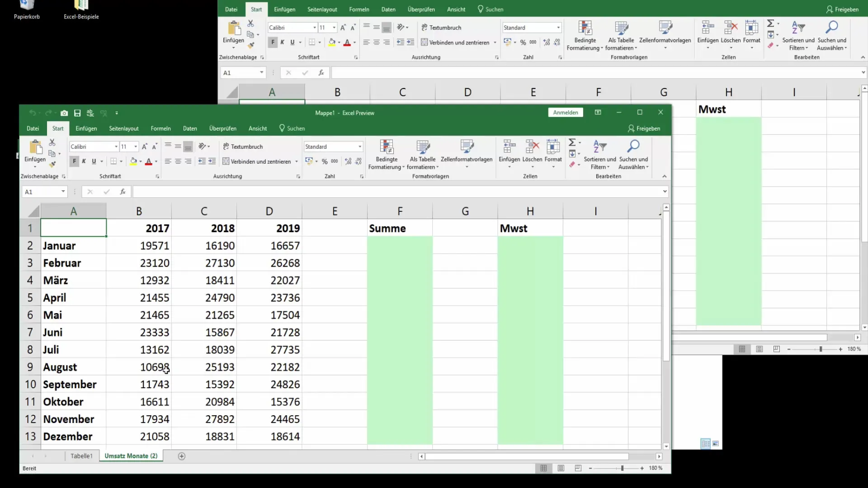Toggle Verbinden und zentrieren in Mappe1
The height and width of the screenshot is (488, 868).
(257, 161)
